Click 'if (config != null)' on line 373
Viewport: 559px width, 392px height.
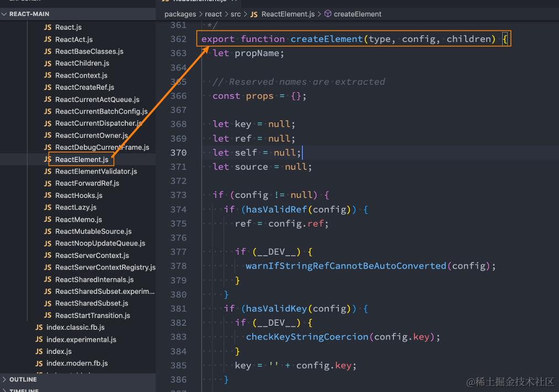(265, 195)
